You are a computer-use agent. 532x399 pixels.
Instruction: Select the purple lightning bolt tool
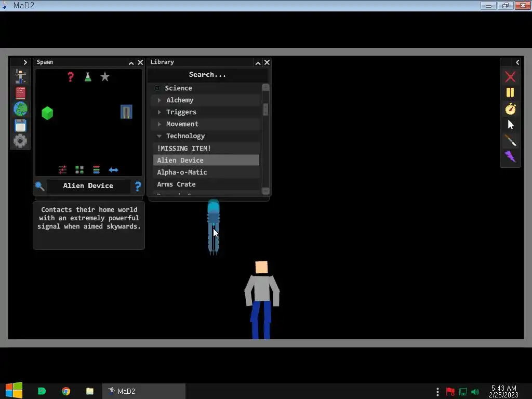(x=510, y=156)
